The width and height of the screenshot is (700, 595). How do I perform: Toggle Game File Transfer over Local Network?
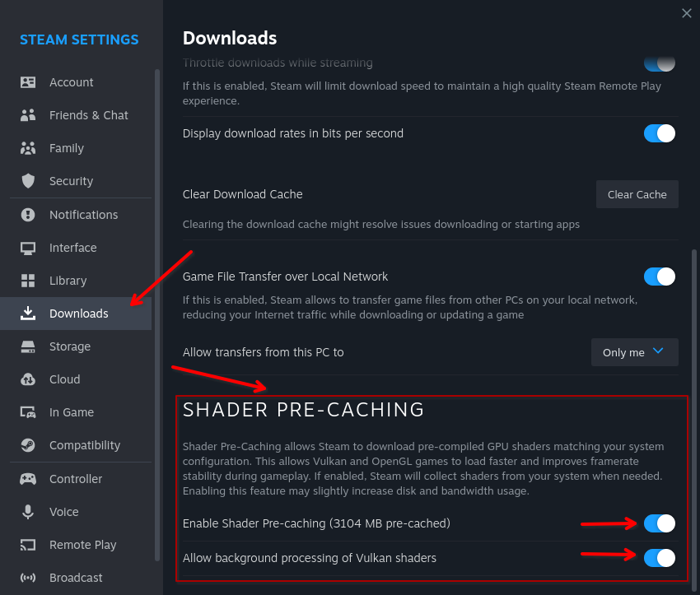click(x=660, y=277)
